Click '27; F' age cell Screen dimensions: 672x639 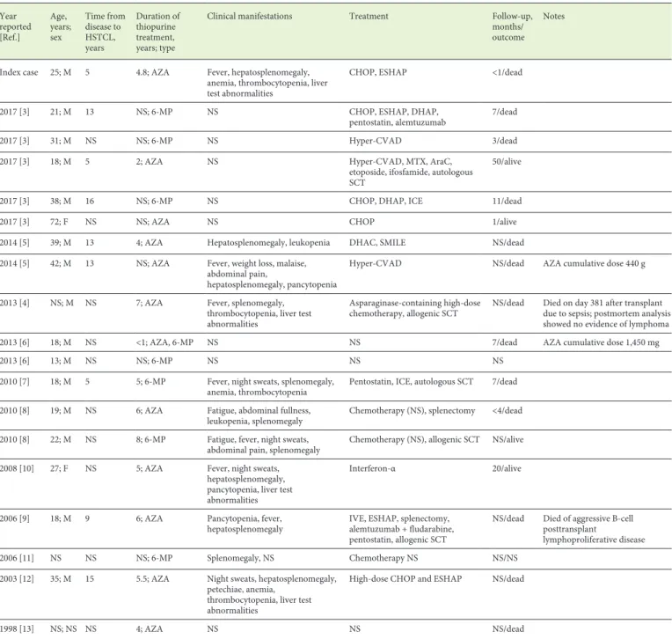59,468
